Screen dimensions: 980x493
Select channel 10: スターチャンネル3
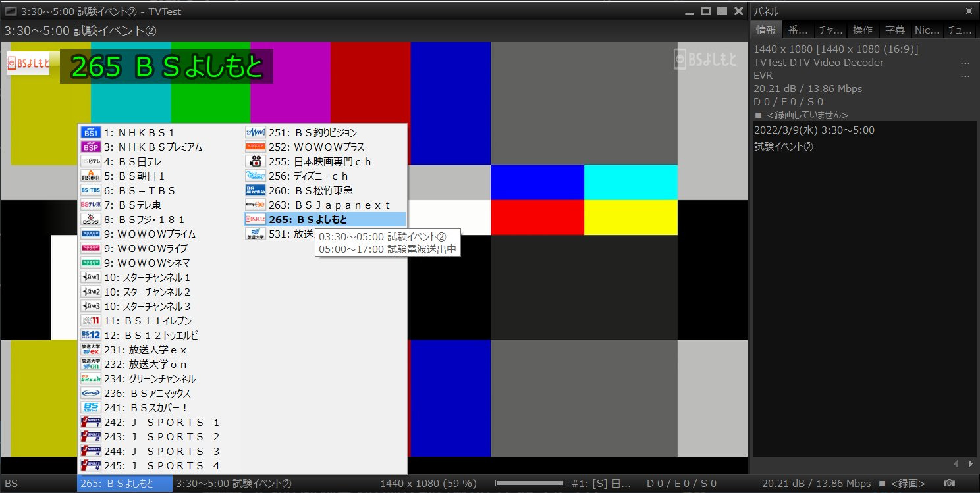[160, 307]
